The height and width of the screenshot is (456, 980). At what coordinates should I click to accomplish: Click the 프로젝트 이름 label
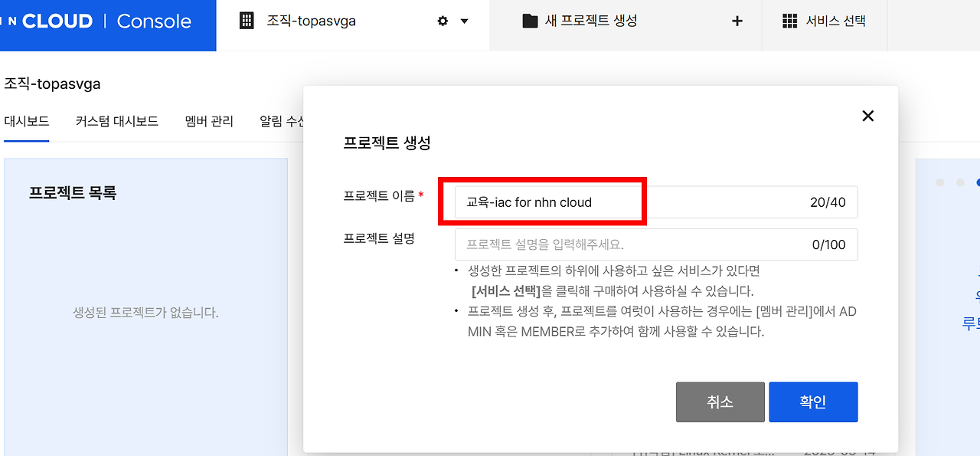[379, 195]
